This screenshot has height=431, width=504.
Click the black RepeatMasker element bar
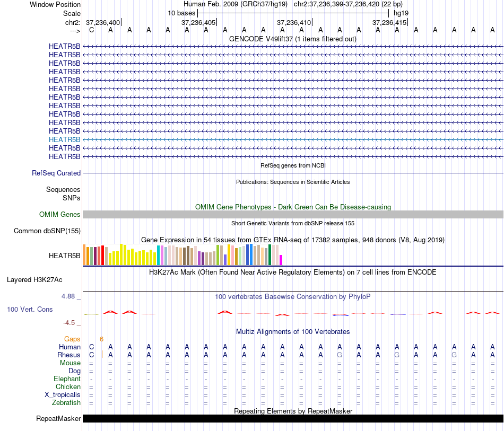point(293,418)
